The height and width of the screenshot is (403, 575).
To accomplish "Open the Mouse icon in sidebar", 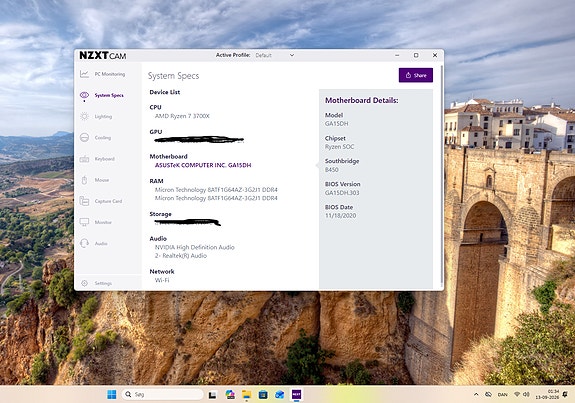I will tap(84, 180).
